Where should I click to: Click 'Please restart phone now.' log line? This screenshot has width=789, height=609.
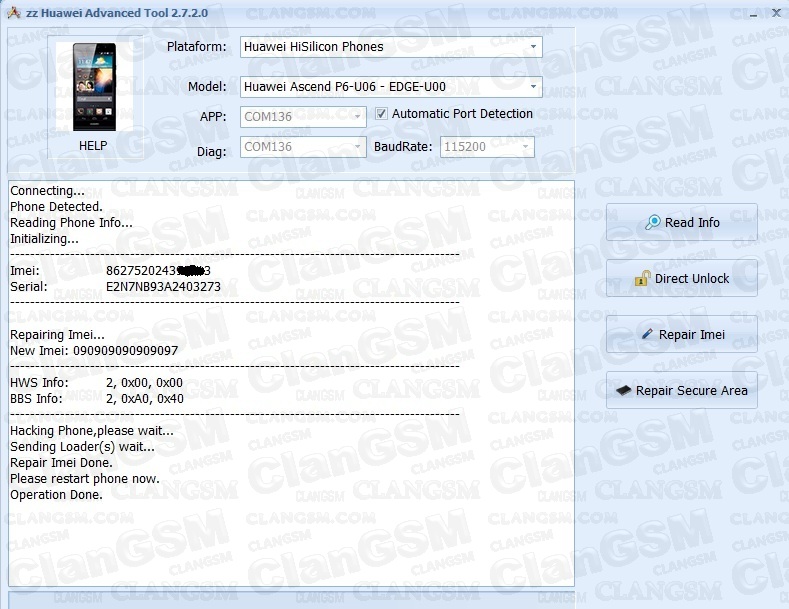tap(85, 479)
